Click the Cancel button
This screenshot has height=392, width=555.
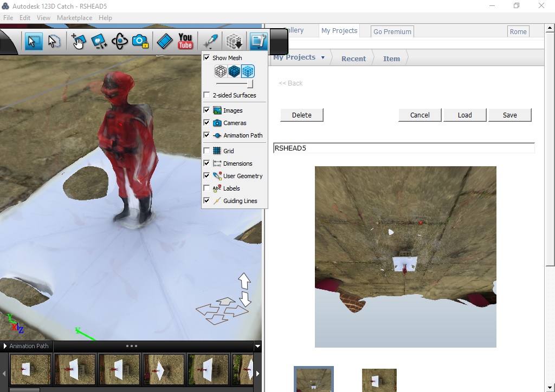(x=420, y=115)
